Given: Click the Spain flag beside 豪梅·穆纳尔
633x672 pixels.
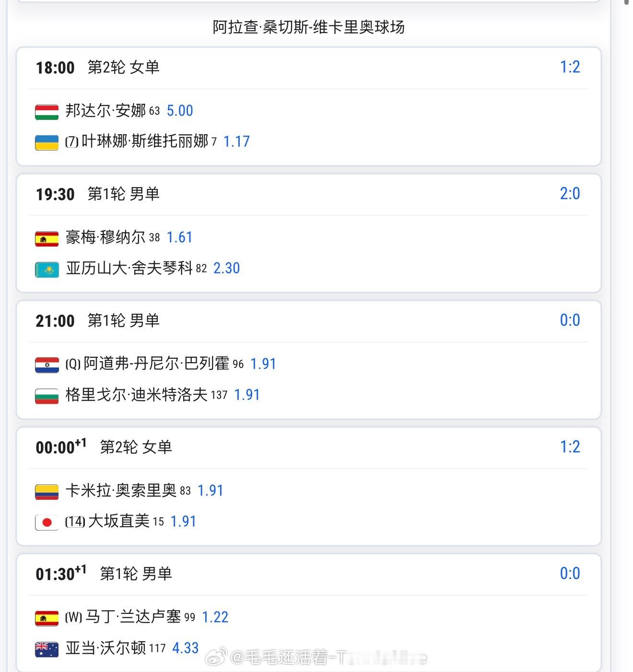Looking at the screenshot, I should (x=47, y=238).
